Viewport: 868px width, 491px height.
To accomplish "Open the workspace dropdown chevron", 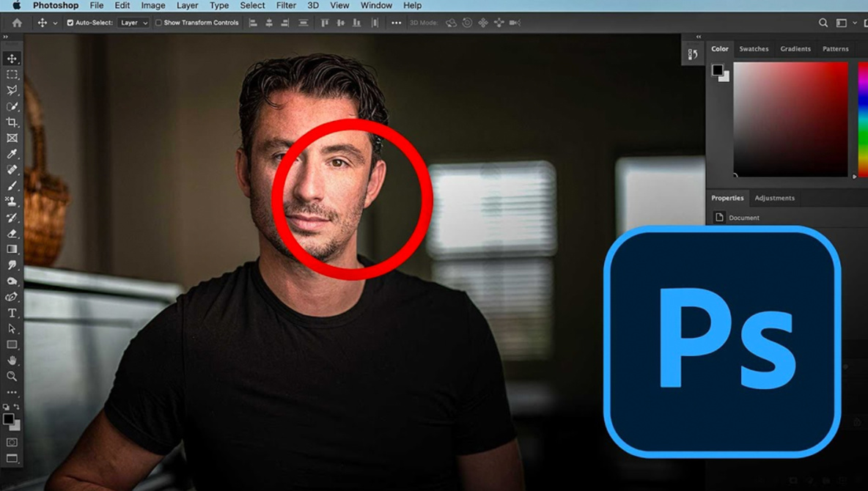I will 855,23.
